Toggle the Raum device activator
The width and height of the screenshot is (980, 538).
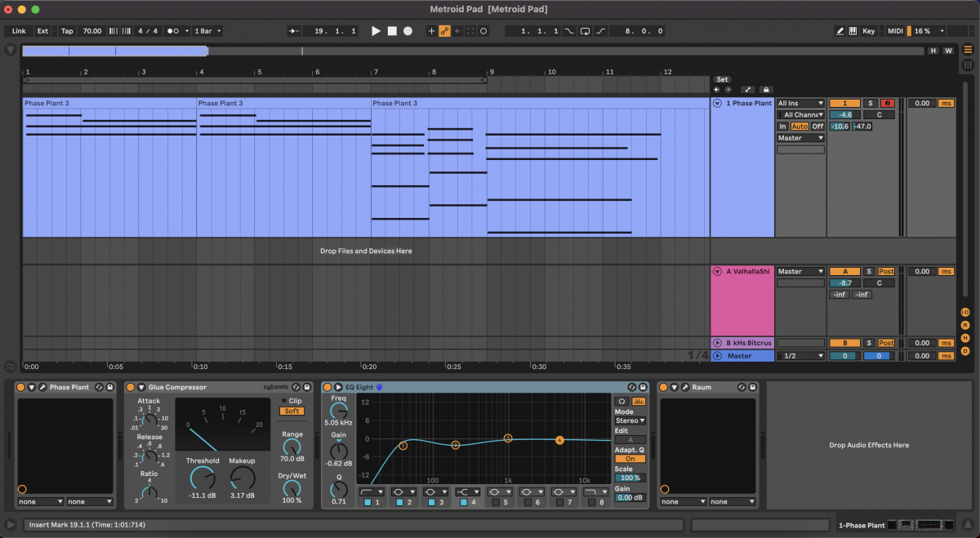664,387
